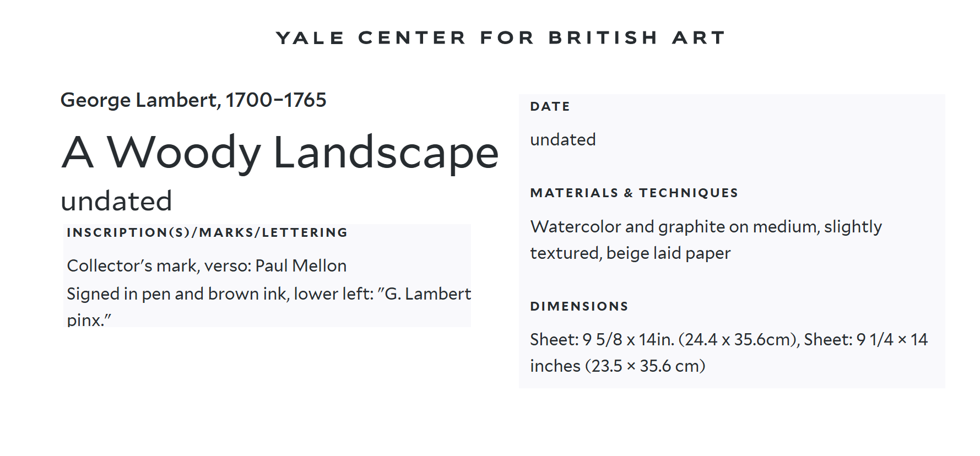Click the Yale Center for British Art header
Viewport: 980px width, 456px height.
tap(500, 37)
